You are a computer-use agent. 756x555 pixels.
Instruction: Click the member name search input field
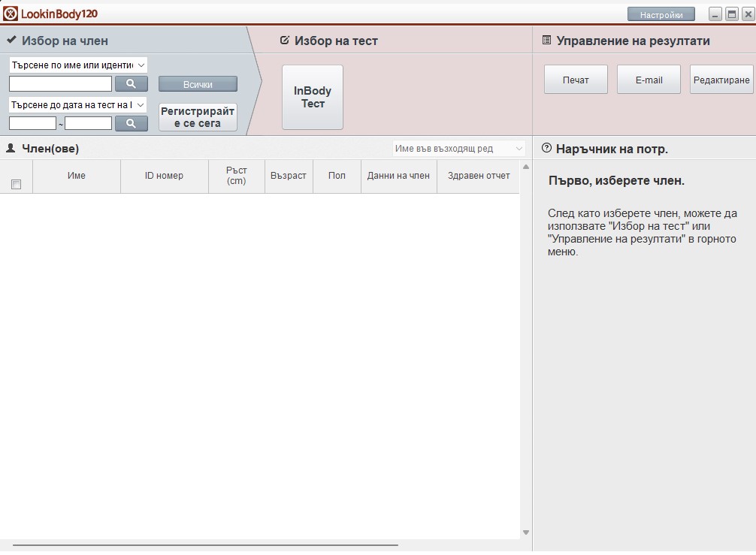60,84
